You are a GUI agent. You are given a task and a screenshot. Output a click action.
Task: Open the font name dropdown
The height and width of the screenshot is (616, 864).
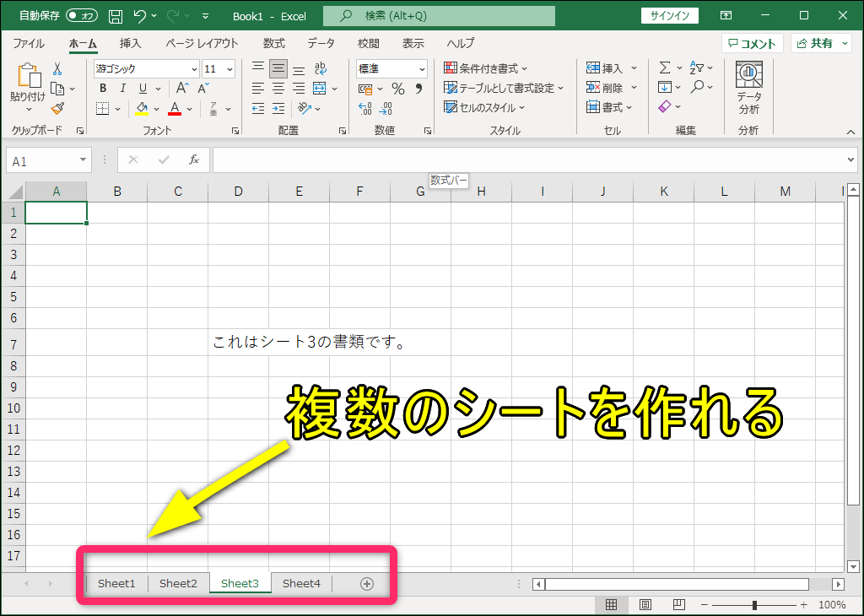pos(194,69)
